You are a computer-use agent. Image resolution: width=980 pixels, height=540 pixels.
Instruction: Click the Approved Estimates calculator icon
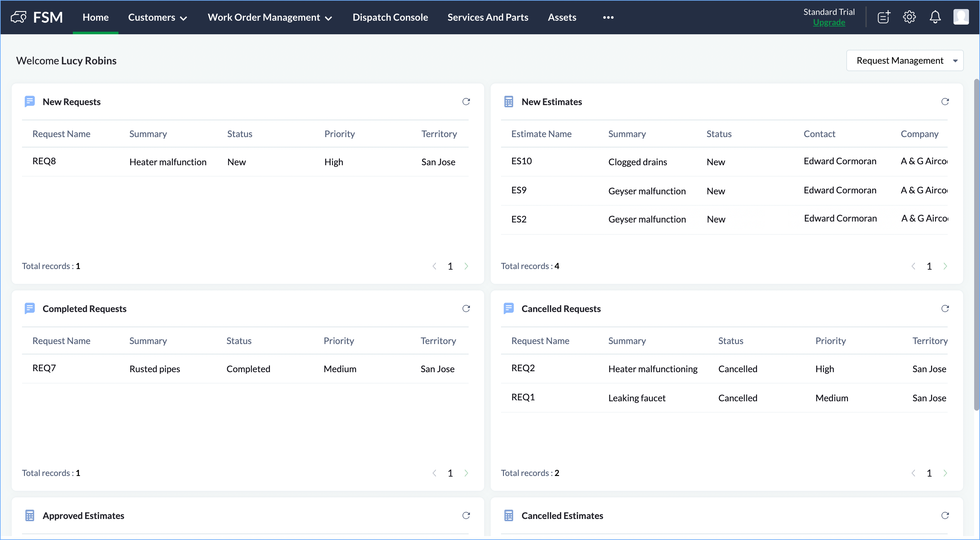point(30,515)
